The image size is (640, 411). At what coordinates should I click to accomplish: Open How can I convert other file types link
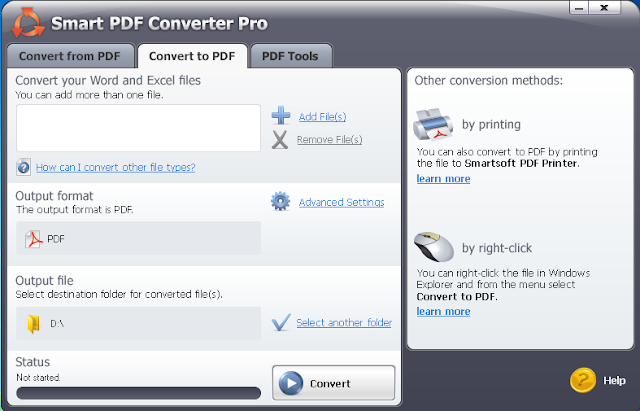click(116, 167)
